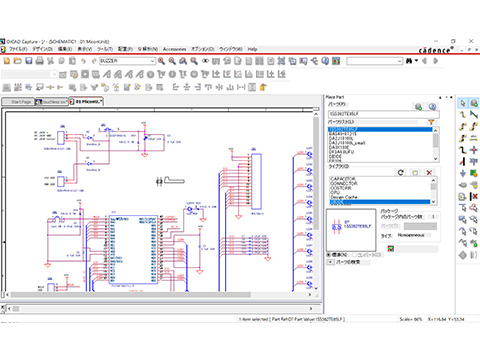Choose the Place Part tool in right palette
This screenshot has width=480, height=360.
coord(474,103)
